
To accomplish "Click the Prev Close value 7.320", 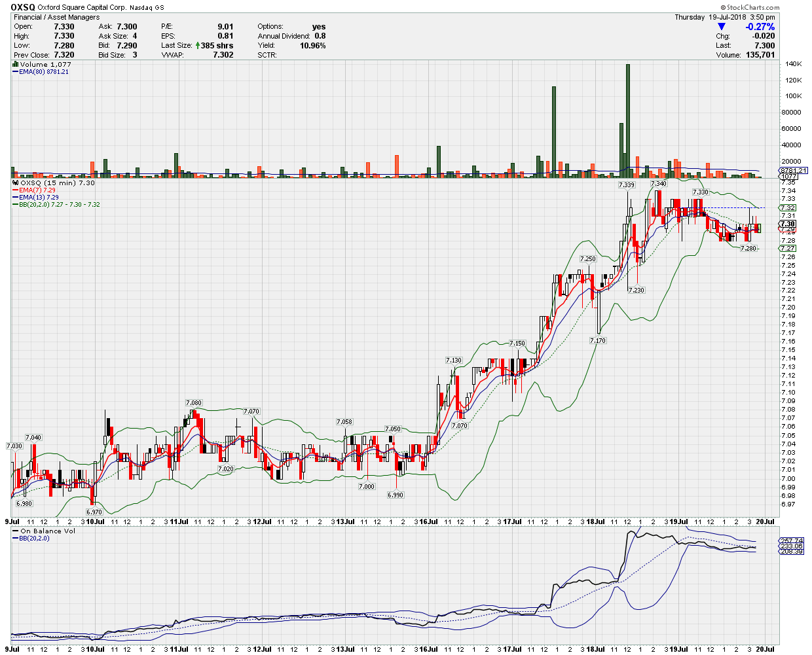I will pyautogui.click(x=64, y=55).
